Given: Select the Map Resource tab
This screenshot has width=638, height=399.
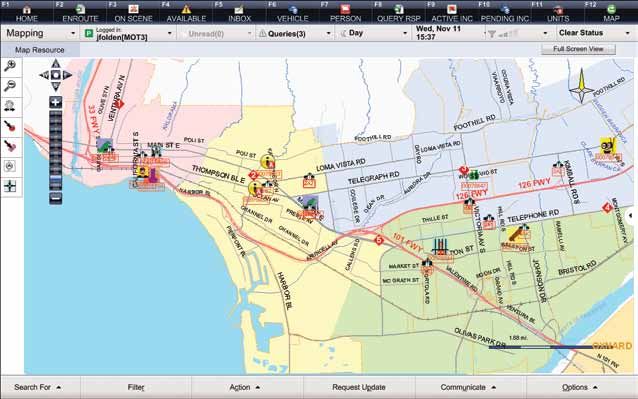Looking at the screenshot, I should coord(39,50).
